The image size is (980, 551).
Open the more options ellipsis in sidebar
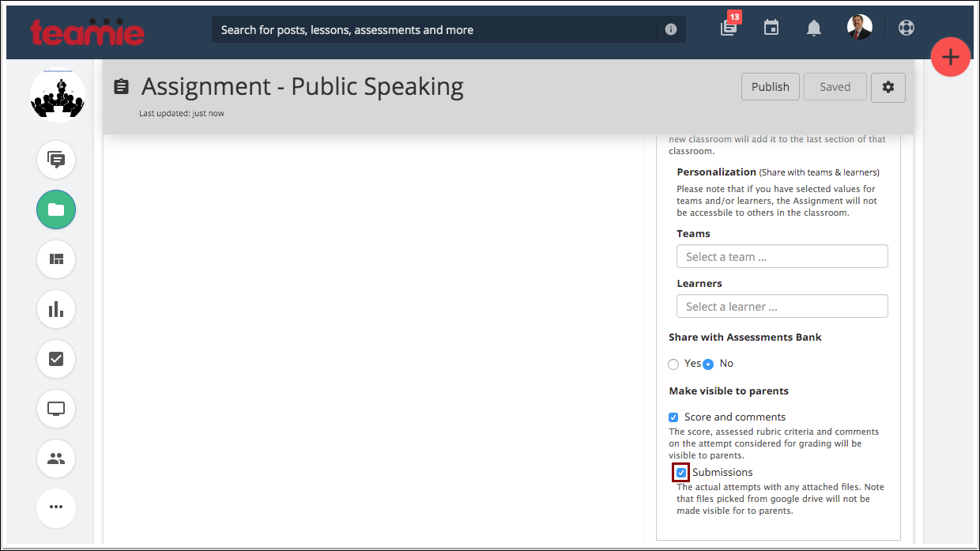pos(56,508)
